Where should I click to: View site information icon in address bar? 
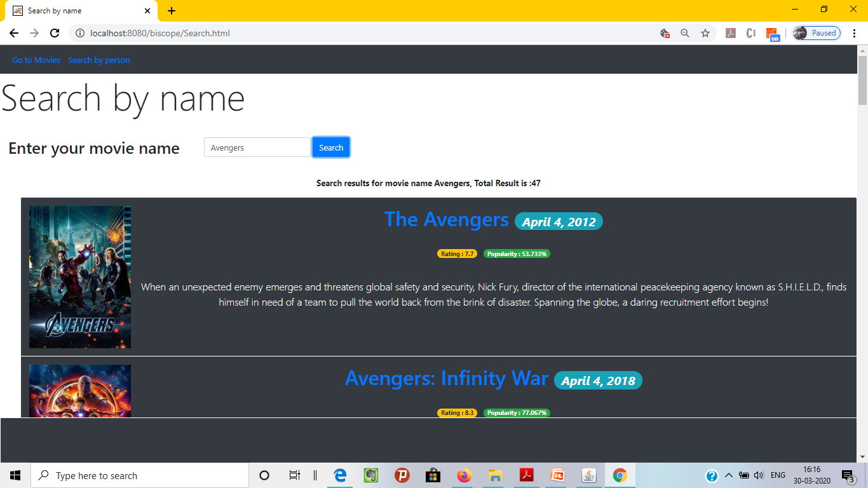[x=79, y=33]
